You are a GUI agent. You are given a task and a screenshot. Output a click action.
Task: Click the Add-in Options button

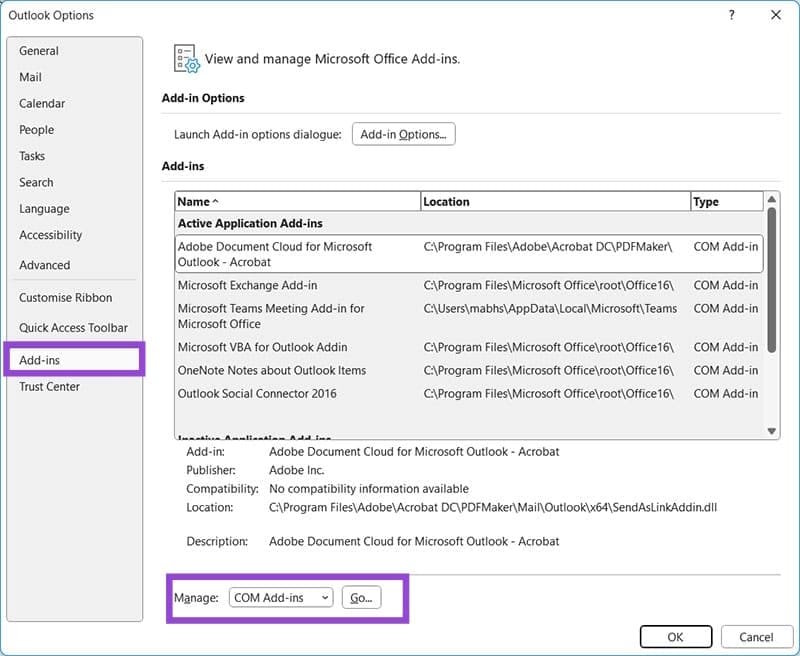pyautogui.click(x=402, y=133)
